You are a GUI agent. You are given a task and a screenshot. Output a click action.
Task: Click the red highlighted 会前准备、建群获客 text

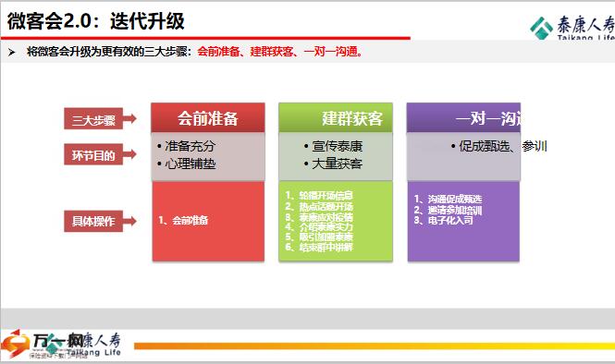[245, 52]
